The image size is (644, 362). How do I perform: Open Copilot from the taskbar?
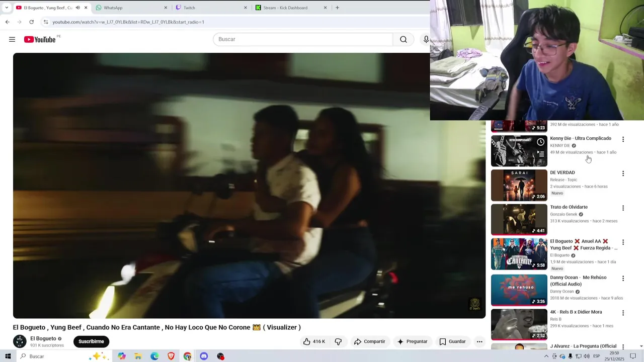pos(122,356)
